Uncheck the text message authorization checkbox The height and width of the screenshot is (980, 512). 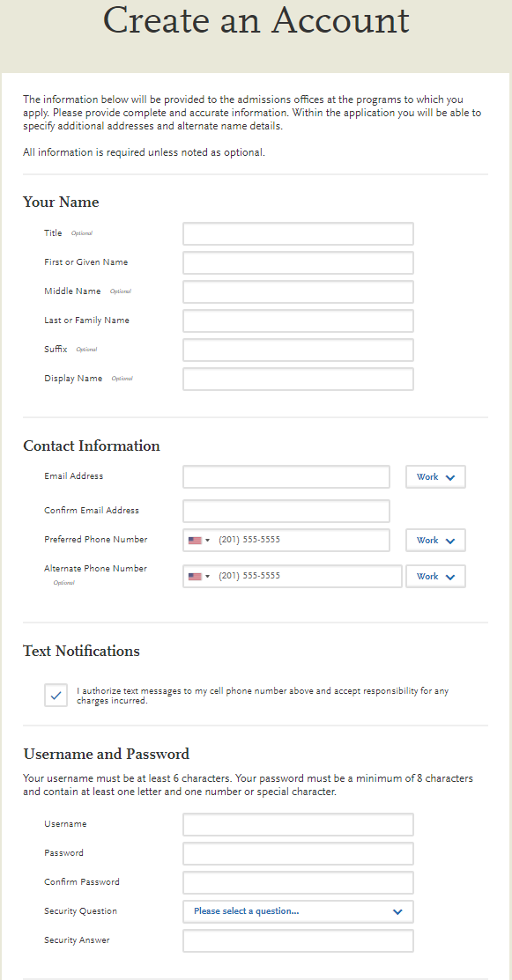click(56, 695)
